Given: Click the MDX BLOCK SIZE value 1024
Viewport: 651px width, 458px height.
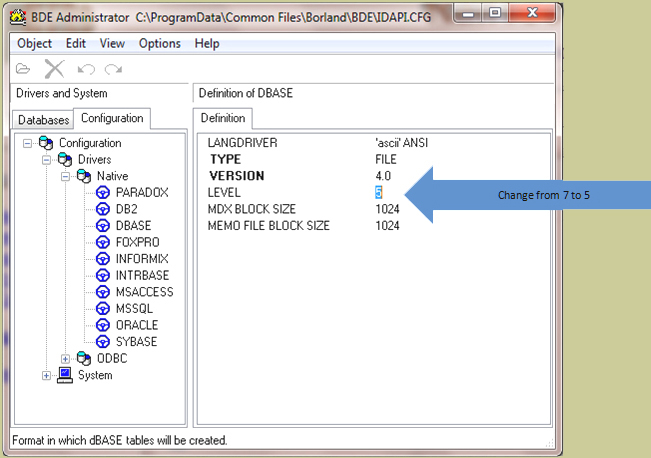Looking at the screenshot, I should tap(387, 209).
